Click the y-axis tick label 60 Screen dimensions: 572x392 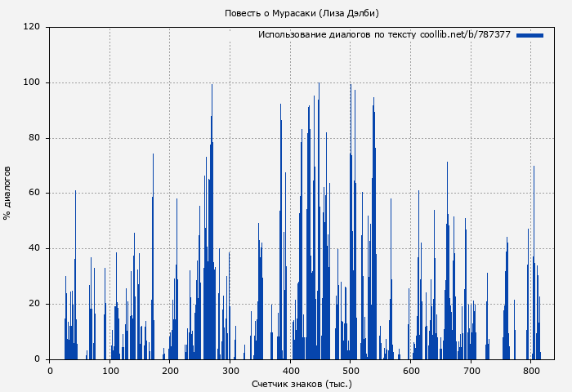tap(34, 194)
